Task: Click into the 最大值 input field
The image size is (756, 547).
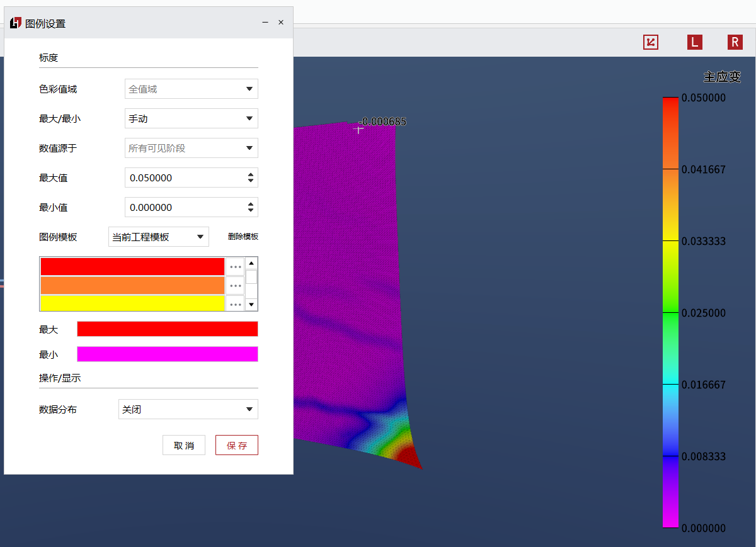Action: [184, 178]
